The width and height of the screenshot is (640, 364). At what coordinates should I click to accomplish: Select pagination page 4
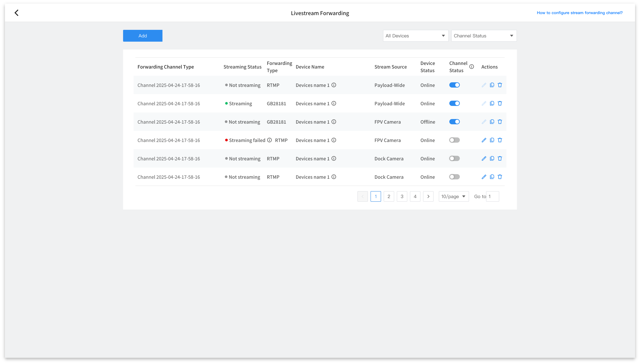coord(415,196)
